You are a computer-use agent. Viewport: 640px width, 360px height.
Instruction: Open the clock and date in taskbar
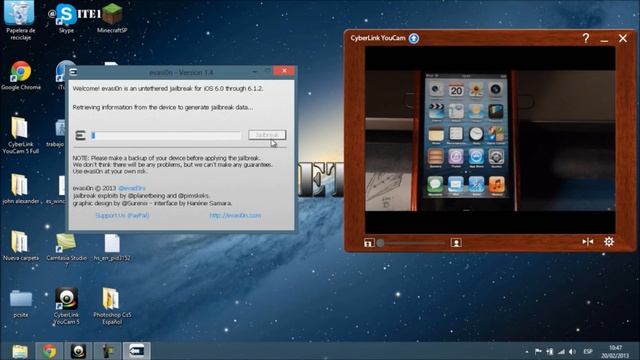[615, 351]
